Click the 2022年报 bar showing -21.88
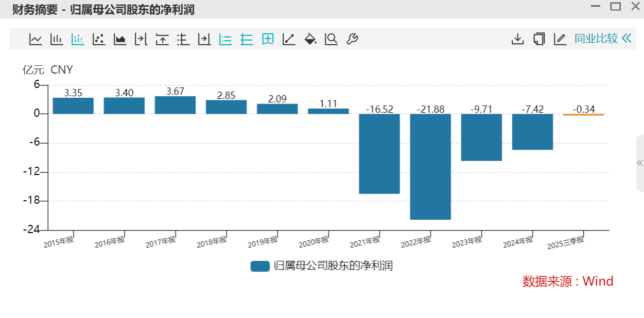The width and height of the screenshot is (644, 318). coord(430,166)
